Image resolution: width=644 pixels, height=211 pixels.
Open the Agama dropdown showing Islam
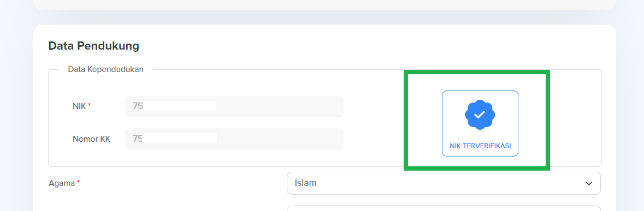444,183
